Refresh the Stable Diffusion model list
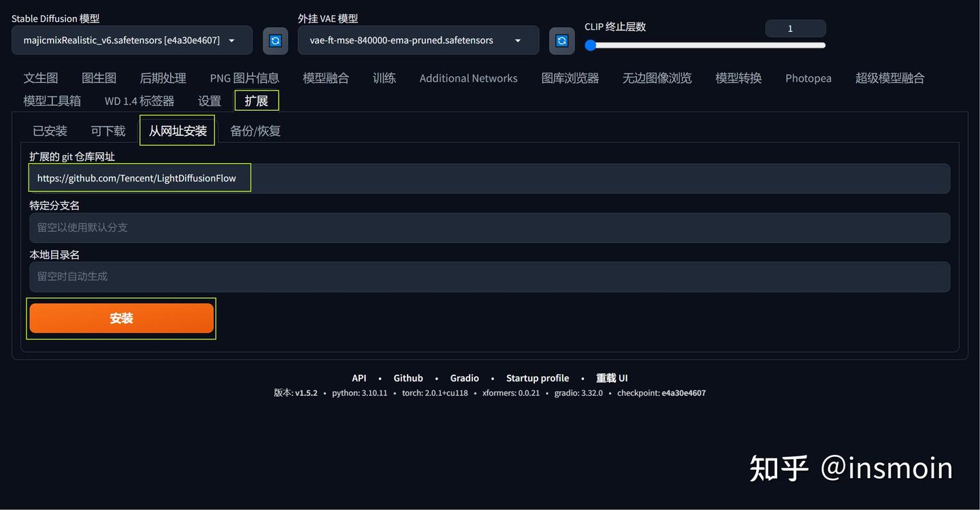Viewport: 980px width, 510px height. click(275, 41)
